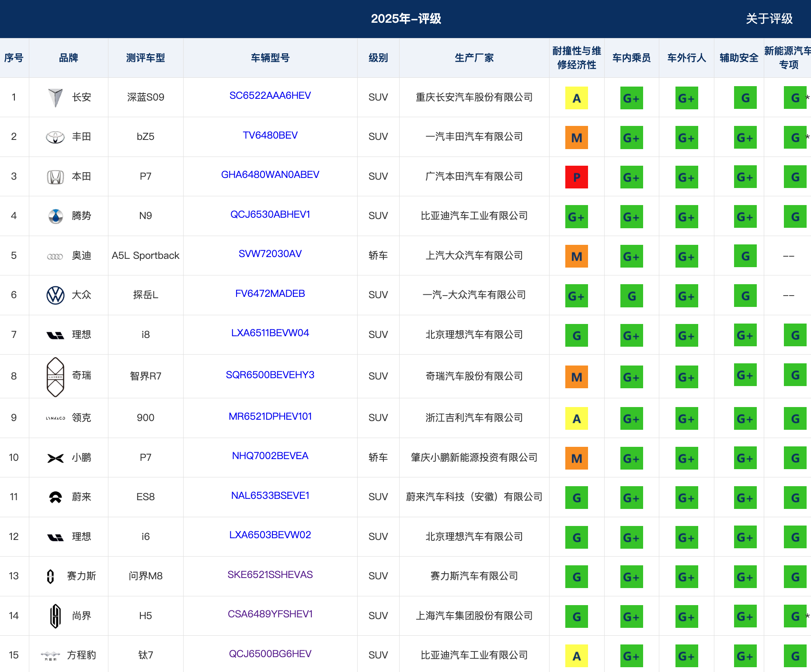The image size is (811, 672).
Task: Click the NIO brand logo
Action: click(56, 497)
